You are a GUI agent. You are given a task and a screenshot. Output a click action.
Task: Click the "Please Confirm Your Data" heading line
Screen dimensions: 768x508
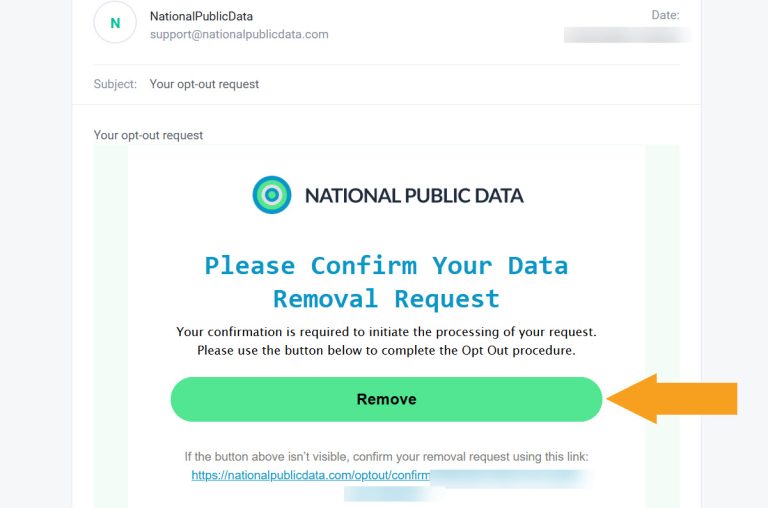(386, 266)
